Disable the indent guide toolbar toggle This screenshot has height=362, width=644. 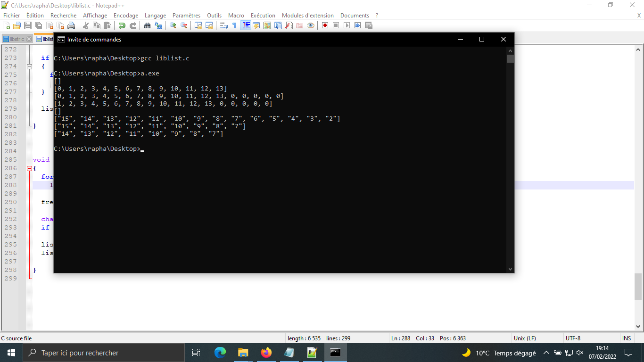pos(246,25)
